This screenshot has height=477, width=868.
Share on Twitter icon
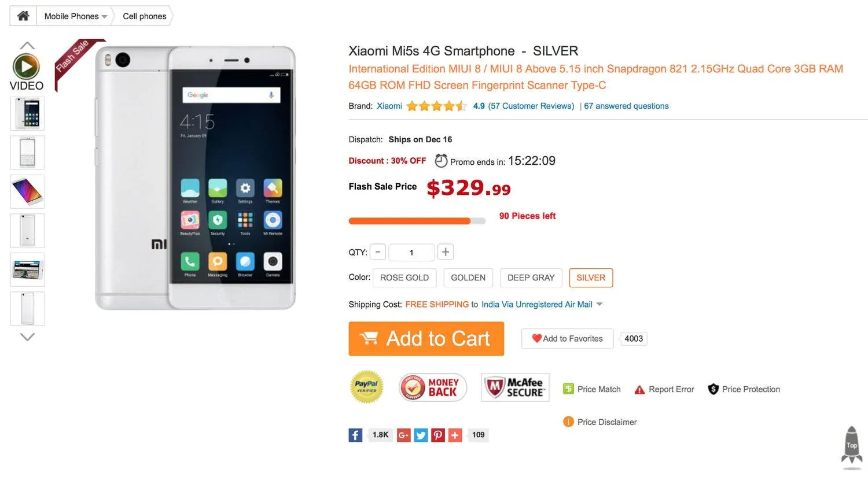coord(421,435)
